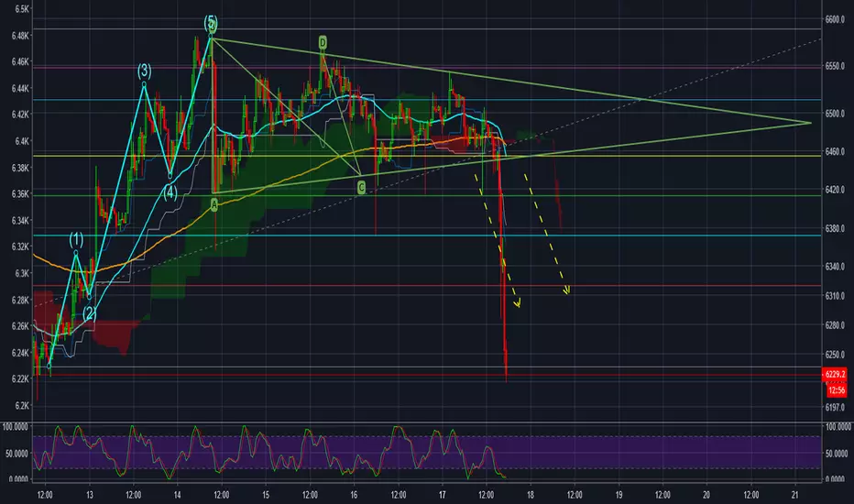Click date 18 on the time axis

coord(531,495)
